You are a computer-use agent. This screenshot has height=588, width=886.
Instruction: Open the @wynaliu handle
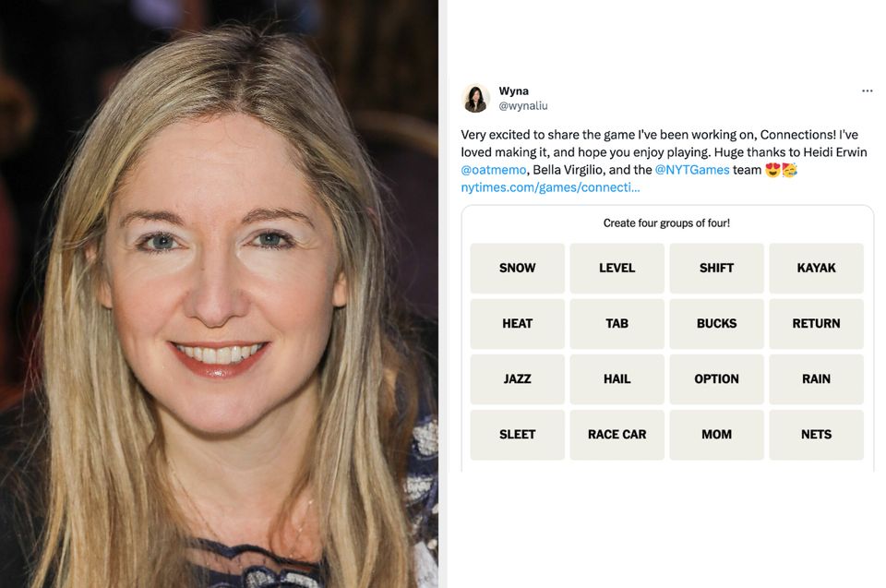[522, 106]
